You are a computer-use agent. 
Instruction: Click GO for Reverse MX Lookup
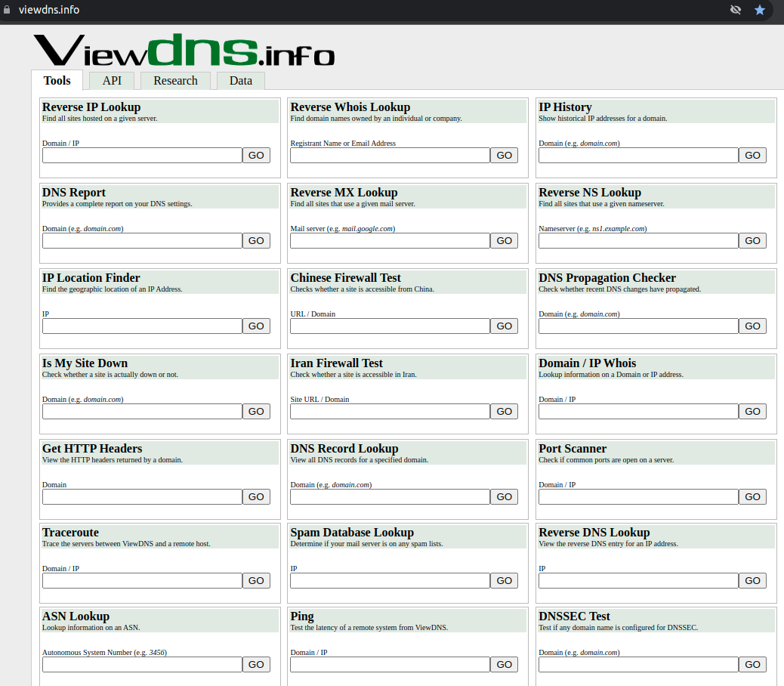[504, 240]
